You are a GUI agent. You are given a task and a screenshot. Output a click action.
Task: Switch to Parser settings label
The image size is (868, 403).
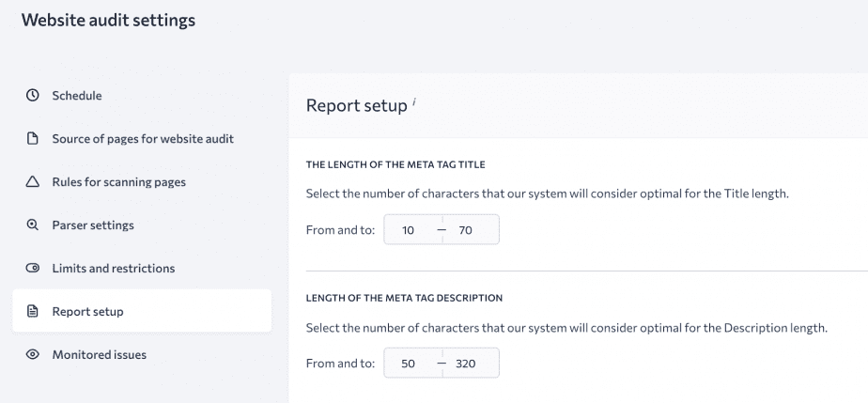[93, 225]
